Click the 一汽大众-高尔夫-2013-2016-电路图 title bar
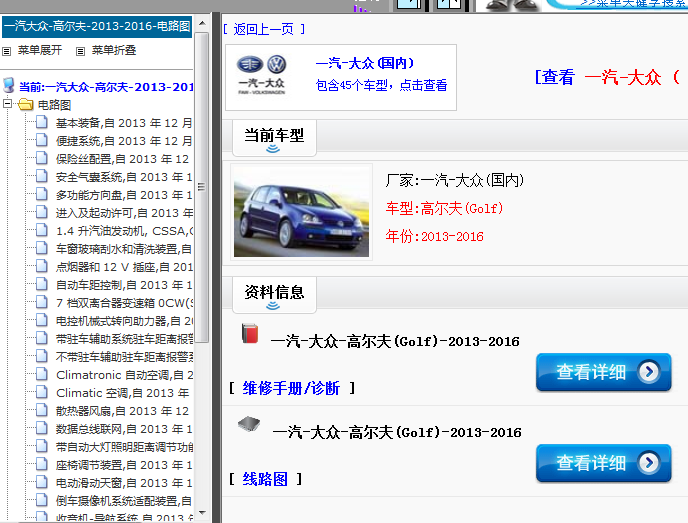This screenshot has width=688, height=523. coord(97,26)
